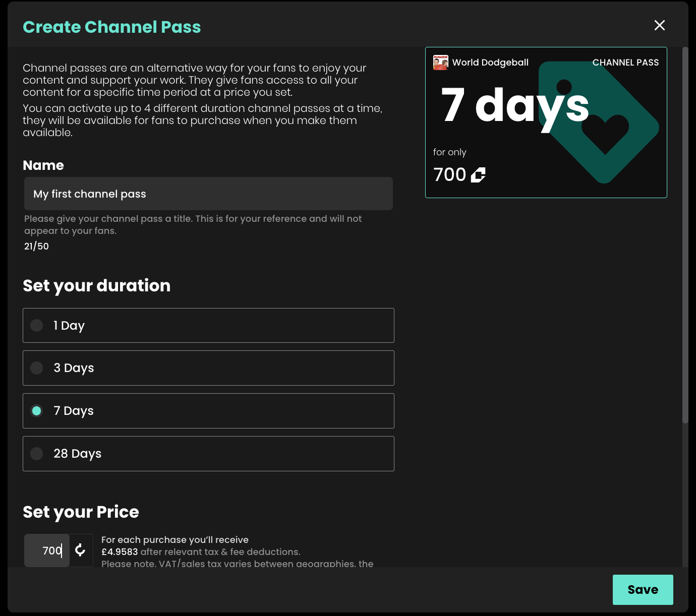The width and height of the screenshot is (696, 616).
Task: Click the coin currency icon beside price field
Action: pos(80,550)
